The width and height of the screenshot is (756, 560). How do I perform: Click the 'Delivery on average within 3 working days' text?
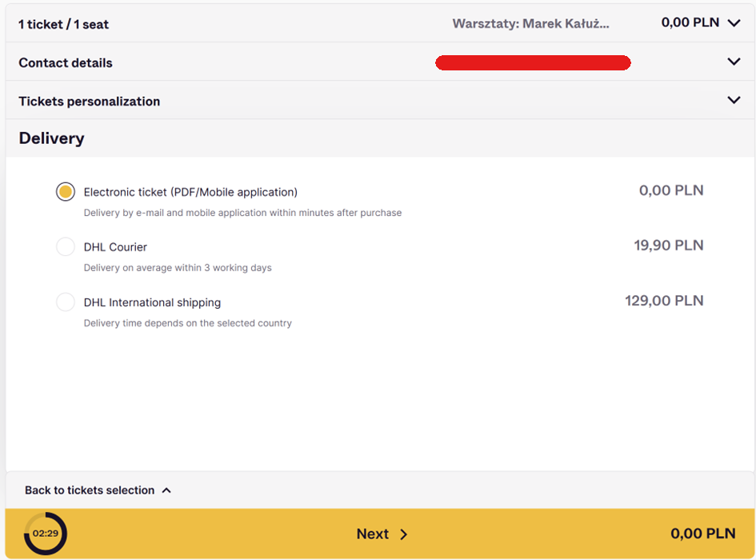tap(178, 268)
